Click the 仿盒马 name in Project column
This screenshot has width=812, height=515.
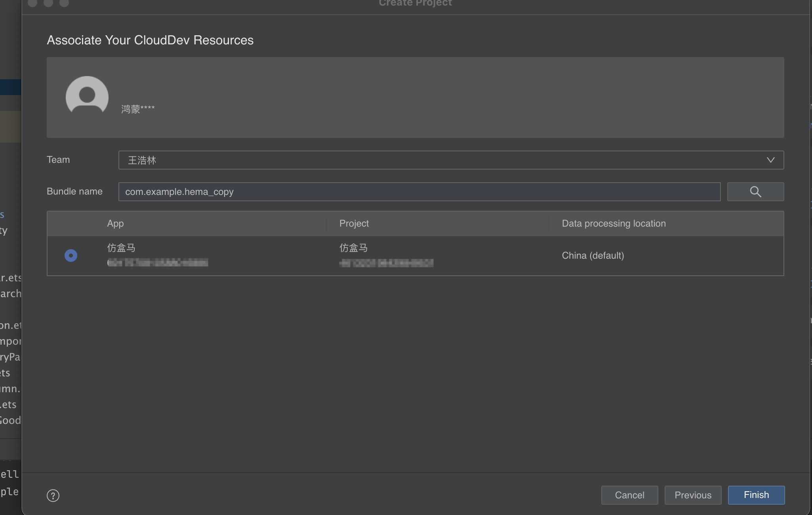[x=353, y=248]
